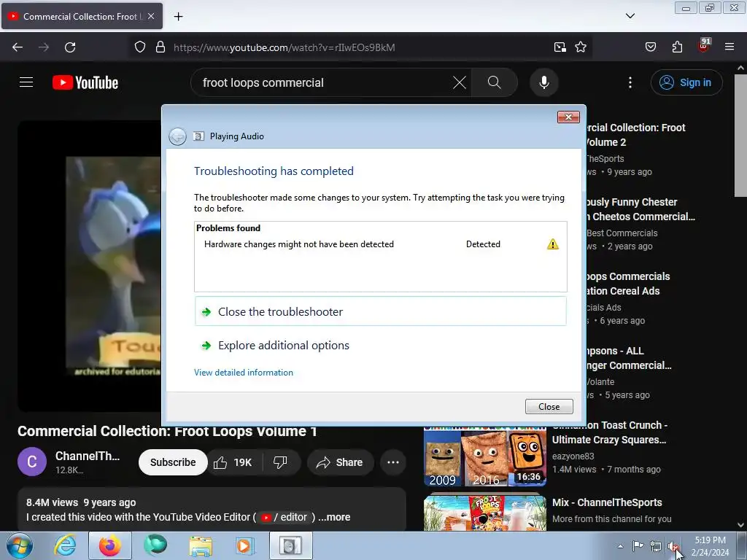Open YouTube settings three-dot menu
747x560 pixels.
[x=630, y=82]
